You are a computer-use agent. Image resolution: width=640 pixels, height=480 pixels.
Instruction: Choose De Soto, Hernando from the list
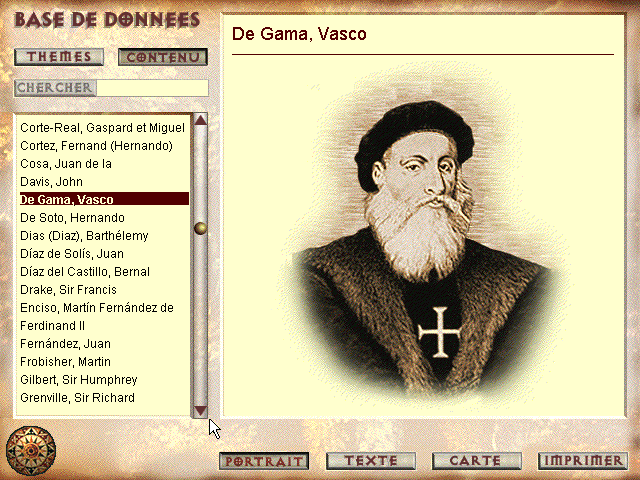point(72,218)
